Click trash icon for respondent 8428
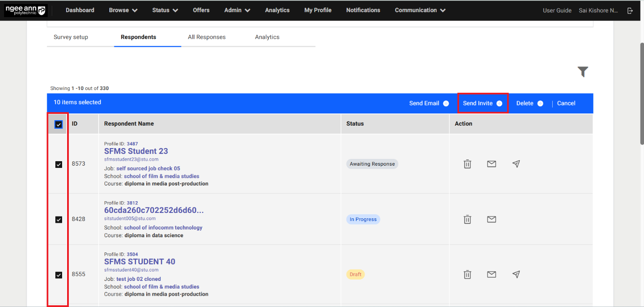Screen dimensions: 644x307 (467, 219)
